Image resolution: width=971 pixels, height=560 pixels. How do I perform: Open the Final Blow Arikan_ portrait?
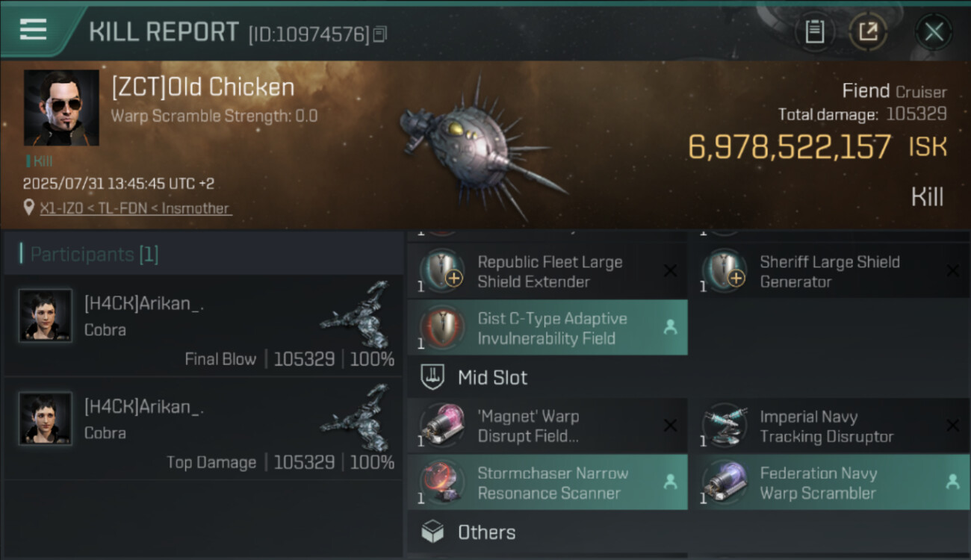(46, 315)
